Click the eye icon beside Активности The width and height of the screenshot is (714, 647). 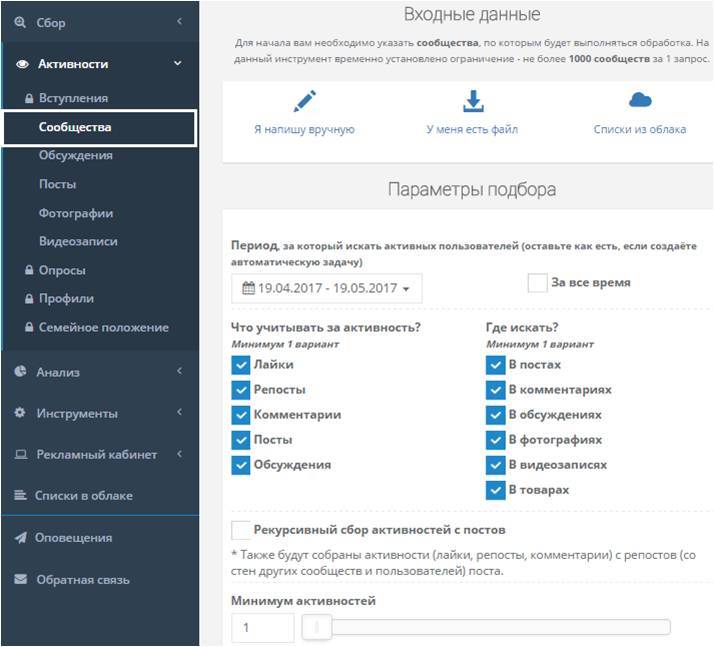(22, 64)
